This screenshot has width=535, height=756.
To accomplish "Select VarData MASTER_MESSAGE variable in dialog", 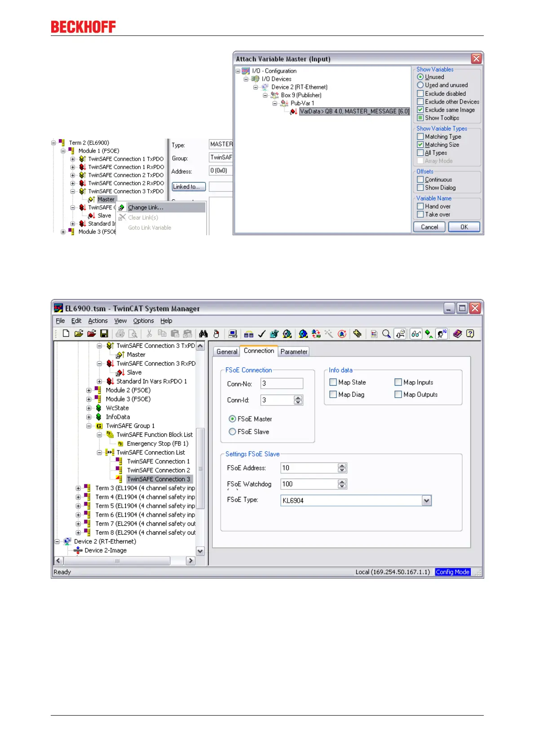I will (x=354, y=111).
